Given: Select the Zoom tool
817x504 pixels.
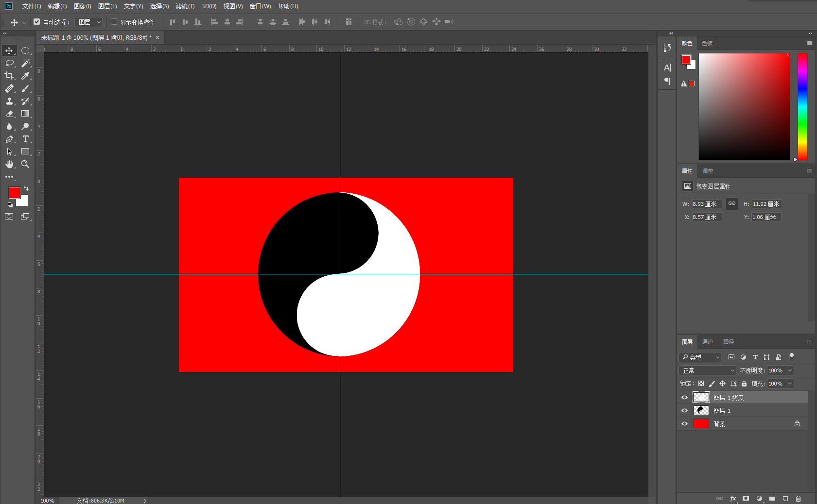Looking at the screenshot, I should point(26,164).
